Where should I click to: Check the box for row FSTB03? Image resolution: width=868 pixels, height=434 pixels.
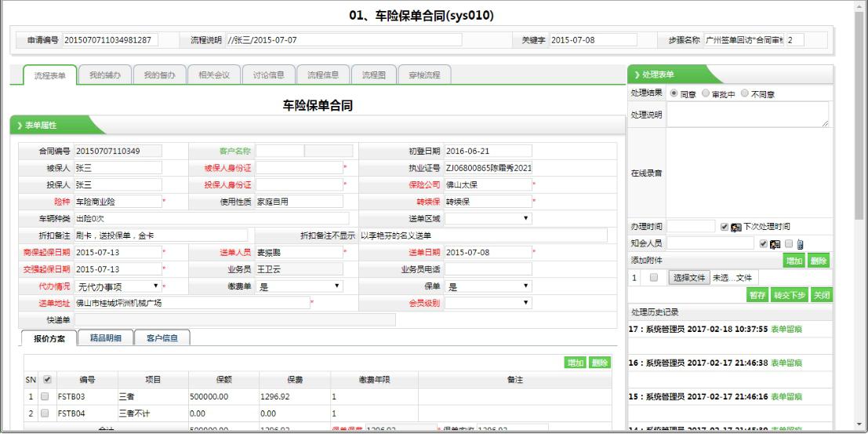point(45,396)
